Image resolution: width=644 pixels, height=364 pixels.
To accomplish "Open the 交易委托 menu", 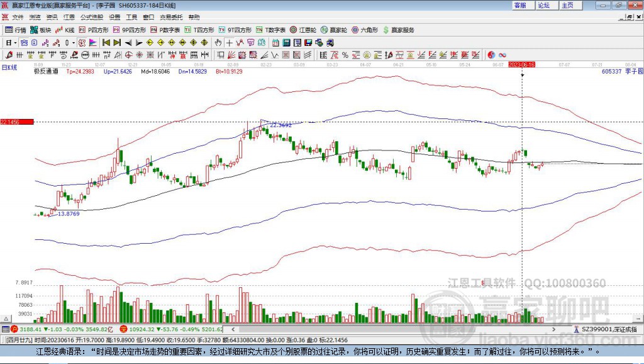I will coord(171,17).
